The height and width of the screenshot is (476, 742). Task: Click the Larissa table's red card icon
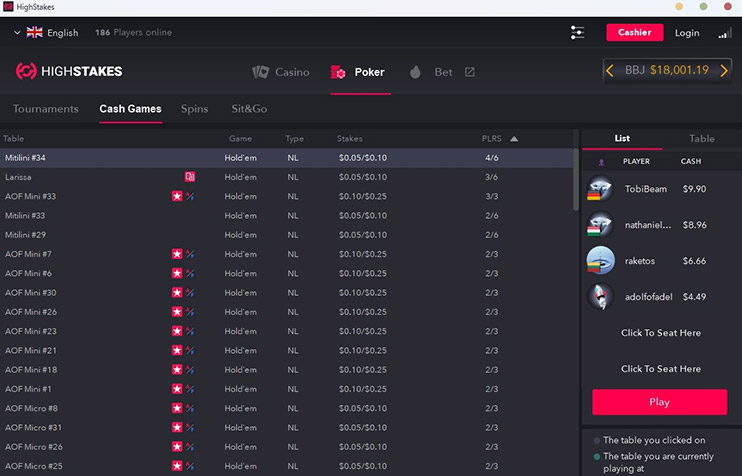coord(190,177)
